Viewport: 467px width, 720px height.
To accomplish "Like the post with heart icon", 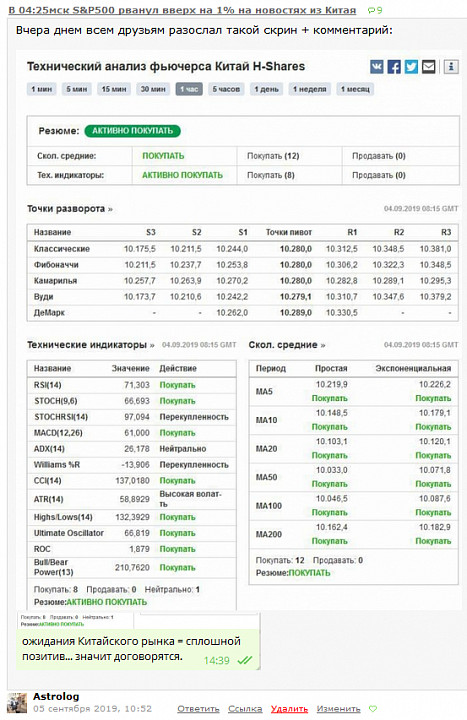I will click(373, 709).
